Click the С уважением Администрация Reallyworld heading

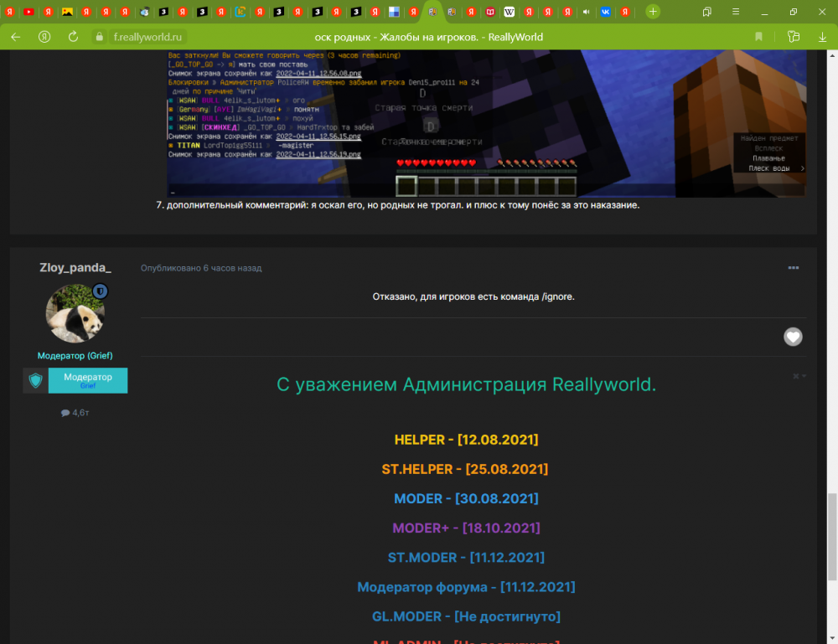[466, 384]
